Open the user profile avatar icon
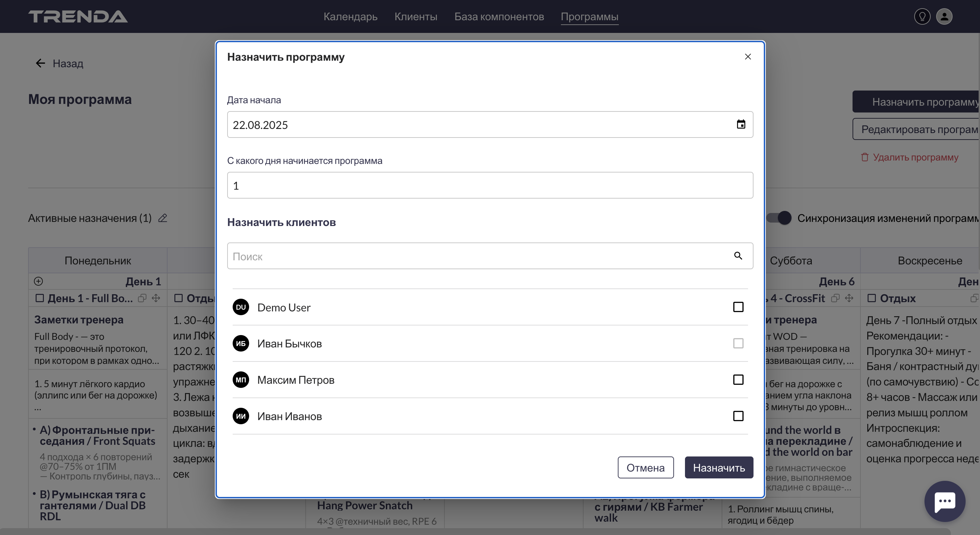Screen dimensions: 980x535 click(x=944, y=16)
